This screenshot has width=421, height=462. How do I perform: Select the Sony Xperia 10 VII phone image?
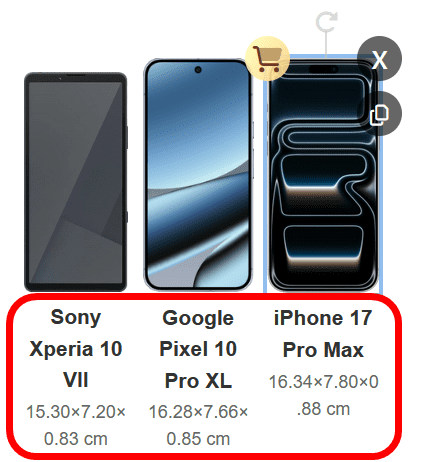[76, 182]
